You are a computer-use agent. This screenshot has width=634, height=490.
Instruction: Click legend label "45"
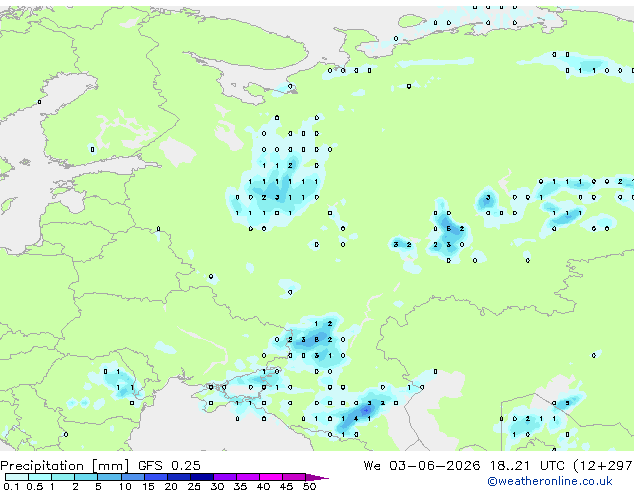pyautogui.click(x=286, y=486)
